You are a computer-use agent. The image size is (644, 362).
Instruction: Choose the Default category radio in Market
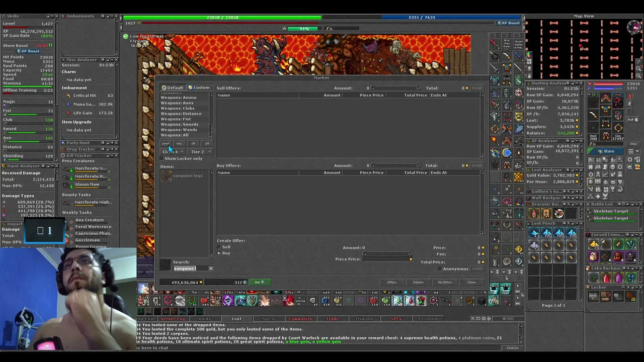click(173, 88)
